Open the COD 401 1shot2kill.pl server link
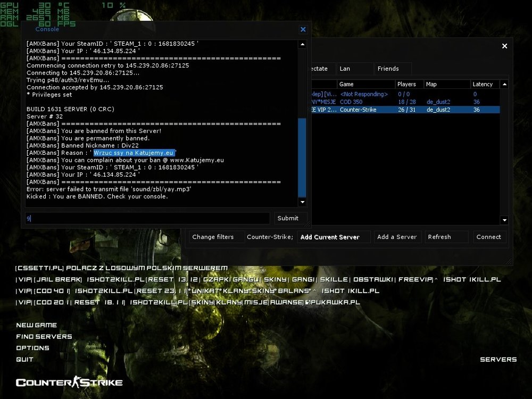This screenshot has height=399, width=532. [x=197, y=291]
